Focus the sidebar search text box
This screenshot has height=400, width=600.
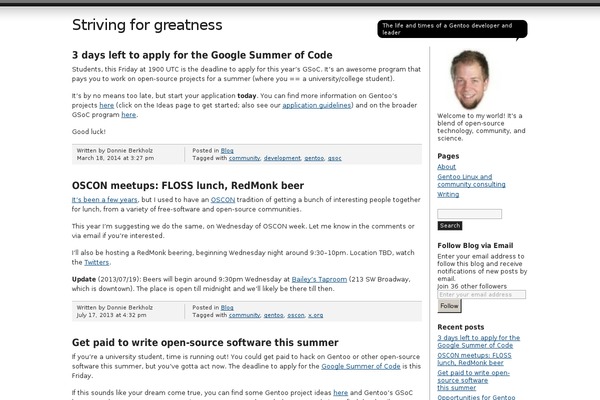(470, 214)
